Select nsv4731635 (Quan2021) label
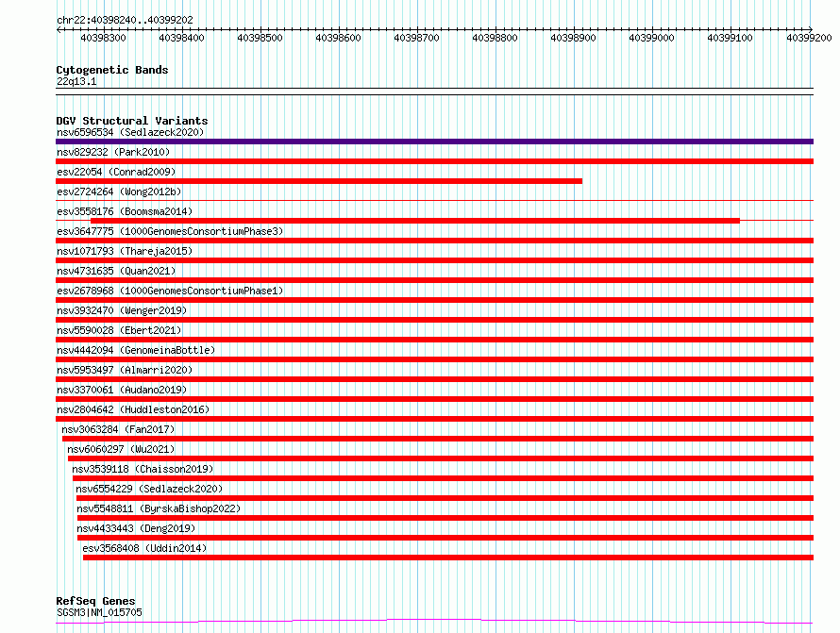Viewport: 840px width, 633px height. pos(116,271)
